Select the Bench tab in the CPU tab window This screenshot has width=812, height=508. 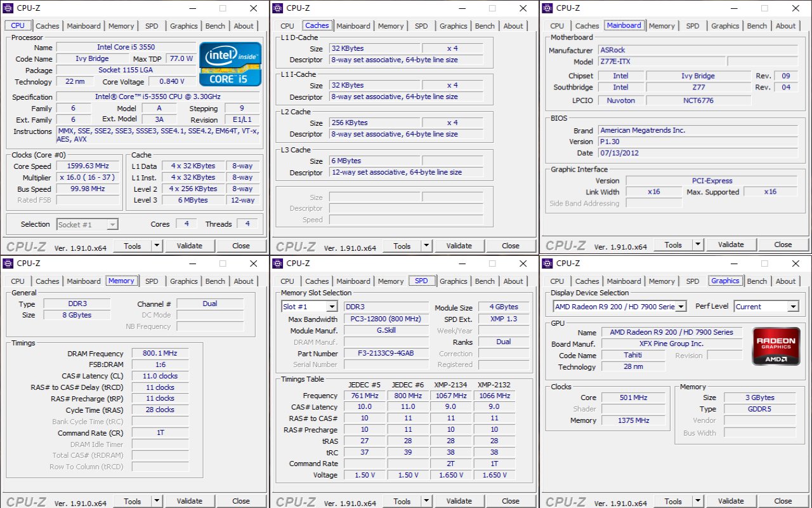[x=215, y=26]
